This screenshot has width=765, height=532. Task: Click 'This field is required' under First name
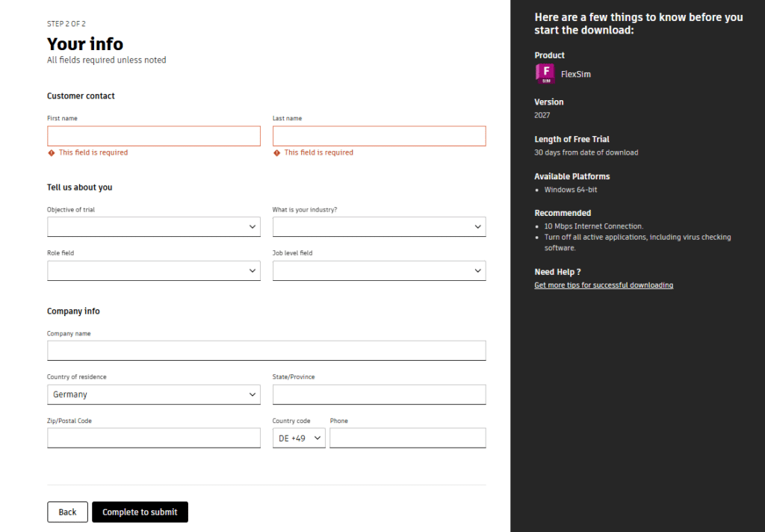[93, 152]
